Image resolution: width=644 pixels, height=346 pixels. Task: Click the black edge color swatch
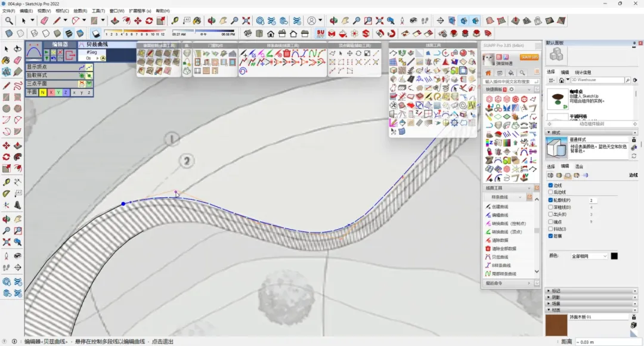coord(614,256)
